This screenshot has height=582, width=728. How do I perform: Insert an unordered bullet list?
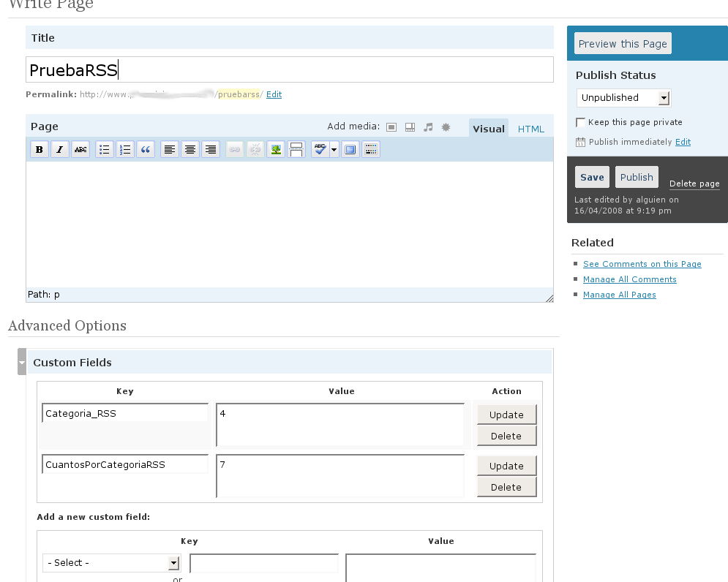pyautogui.click(x=105, y=150)
